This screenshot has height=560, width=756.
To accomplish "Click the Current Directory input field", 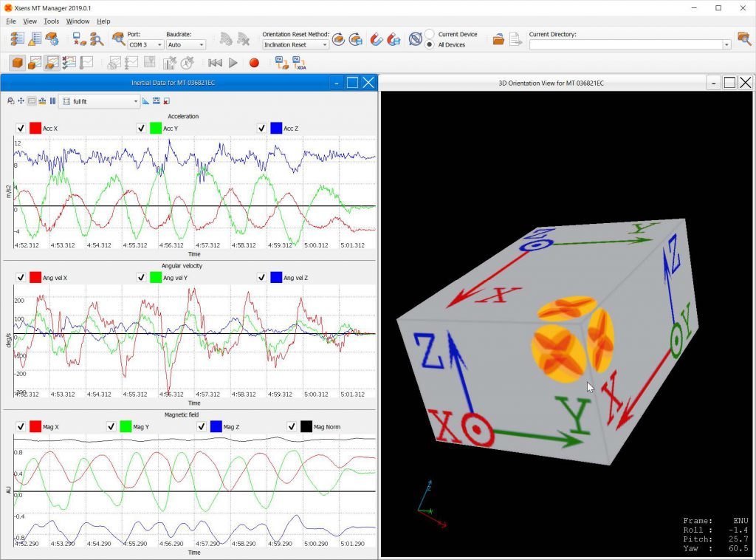I will (625, 45).
